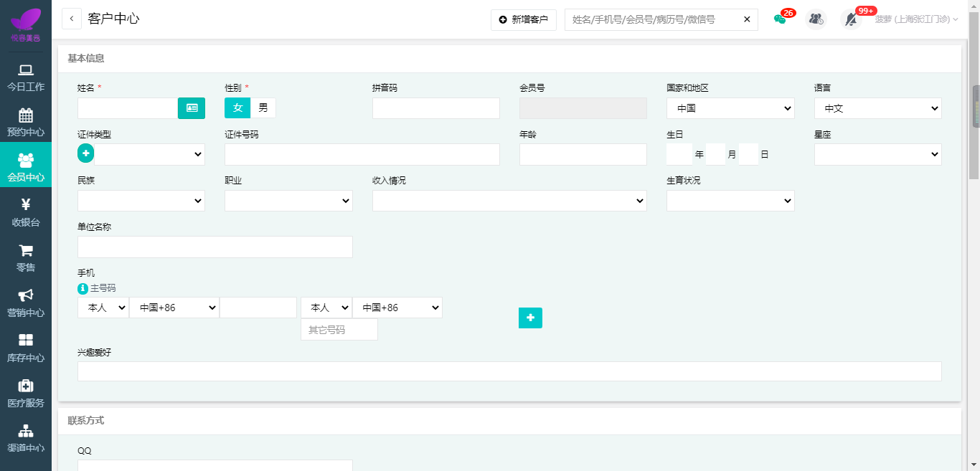Open the 生育状况 dropdown
The image size is (980, 471).
tap(730, 201)
